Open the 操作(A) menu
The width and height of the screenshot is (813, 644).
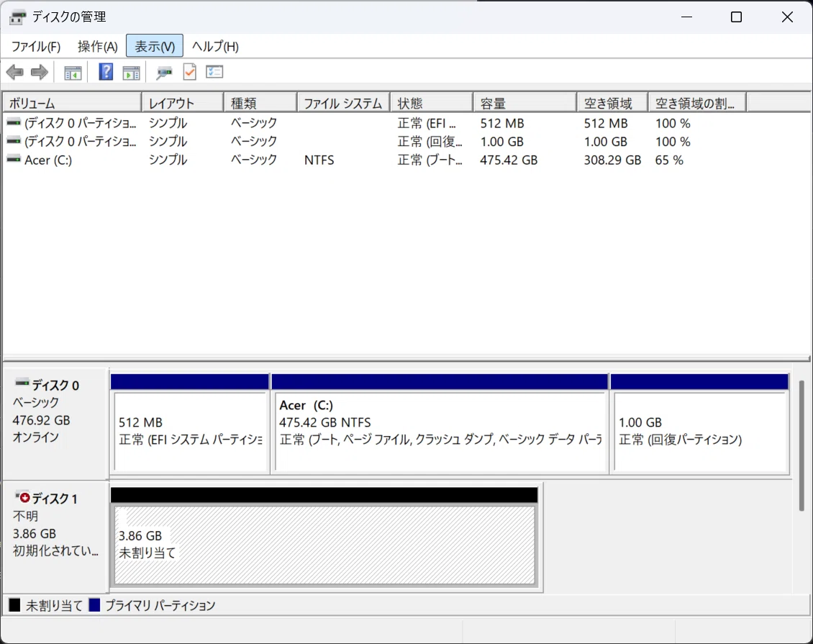(97, 46)
